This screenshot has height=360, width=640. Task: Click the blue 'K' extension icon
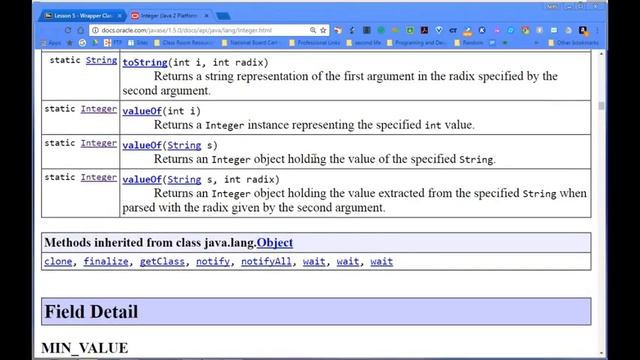(482, 30)
